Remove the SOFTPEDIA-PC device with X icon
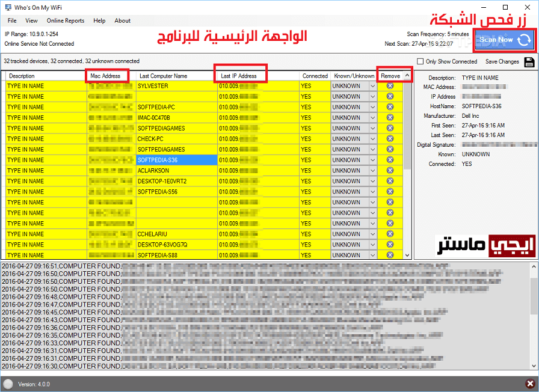The height and width of the screenshot is (392, 539). 390,107
